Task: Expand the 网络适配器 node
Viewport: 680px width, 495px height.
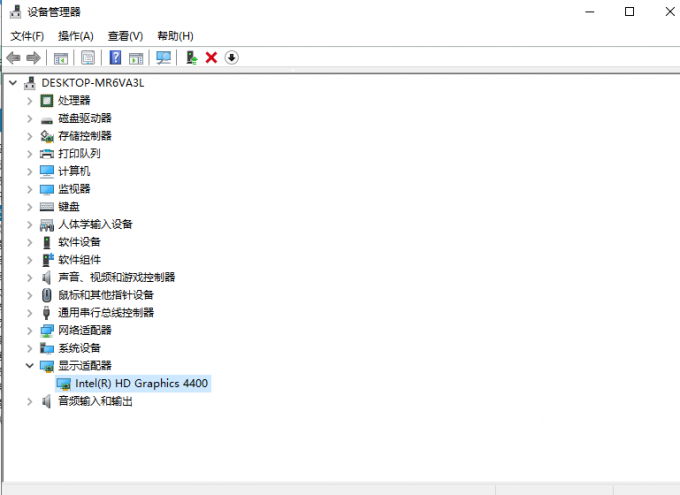Action: coord(29,330)
